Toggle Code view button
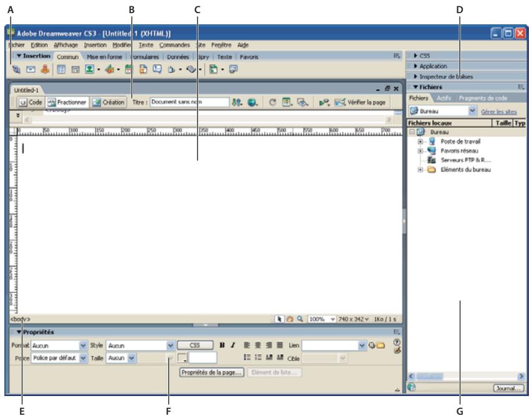This screenshot has height=416, width=532. pos(31,102)
